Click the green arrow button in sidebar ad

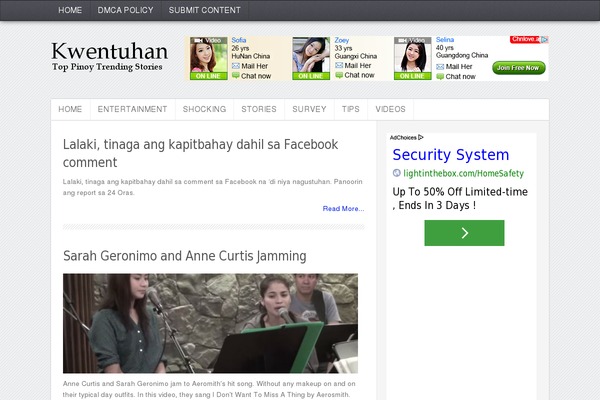(464, 233)
